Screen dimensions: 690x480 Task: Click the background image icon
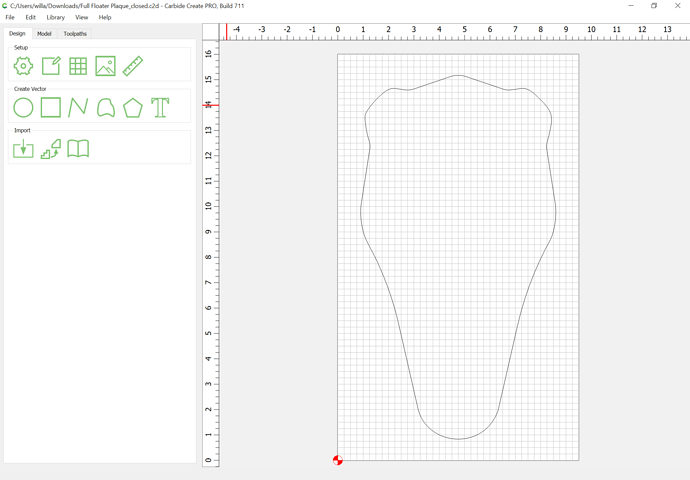coord(106,66)
